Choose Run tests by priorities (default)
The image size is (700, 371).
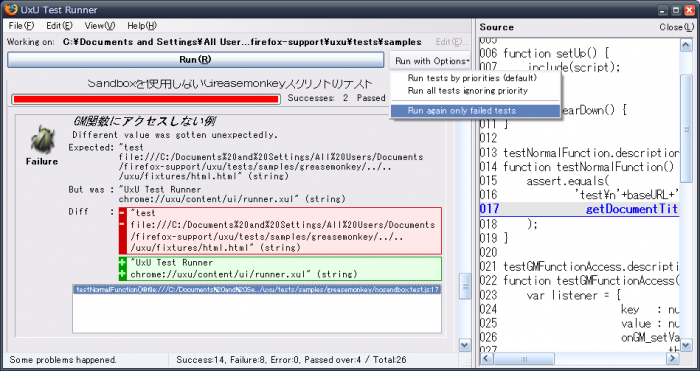coord(472,78)
